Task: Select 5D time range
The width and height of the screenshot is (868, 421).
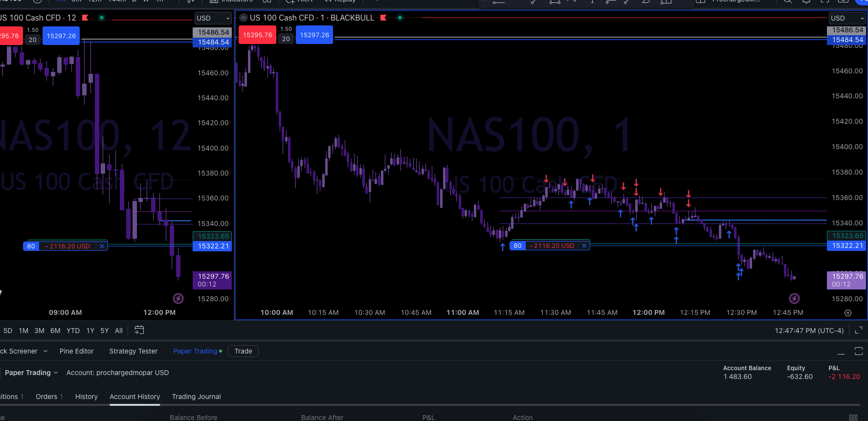Action: pos(8,331)
